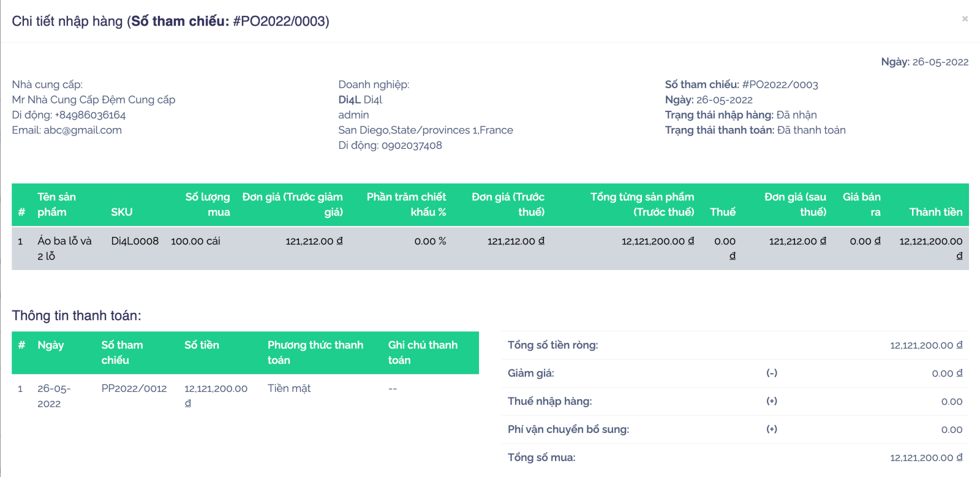980x477 pixels.
Task: Click the SKU column header
Action: [121, 212]
